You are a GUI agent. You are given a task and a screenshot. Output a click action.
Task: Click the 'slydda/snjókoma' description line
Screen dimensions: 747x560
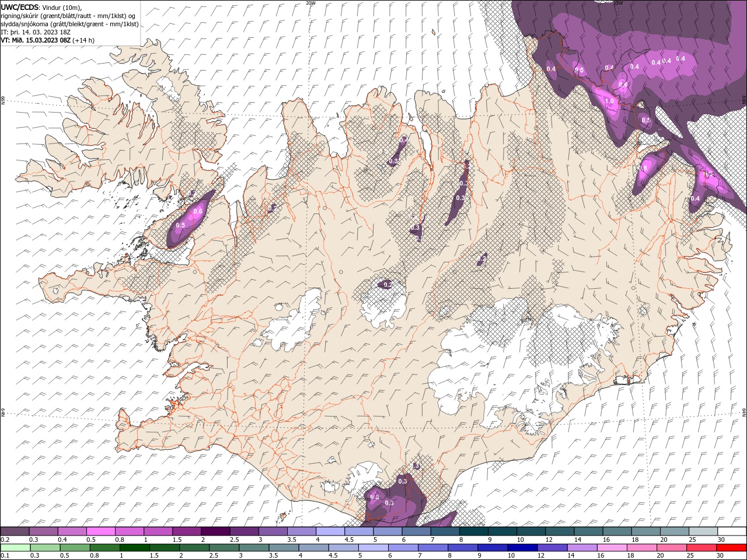(69, 24)
